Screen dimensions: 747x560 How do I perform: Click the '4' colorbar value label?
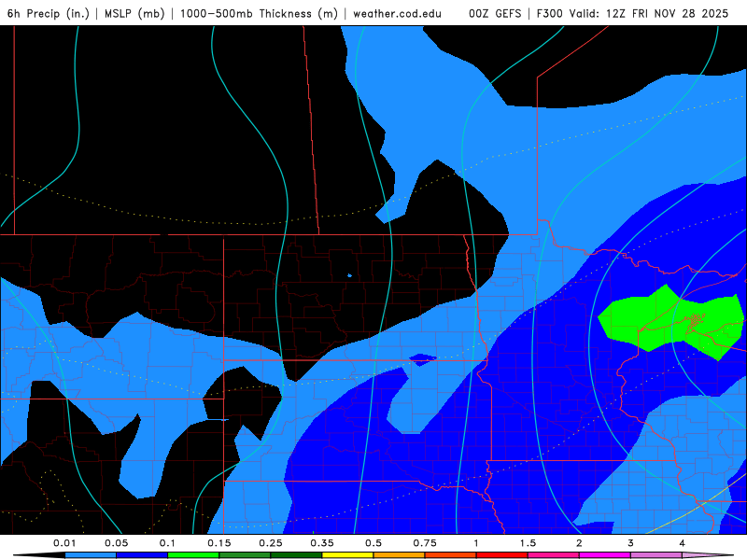pyautogui.click(x=683, y=543)
